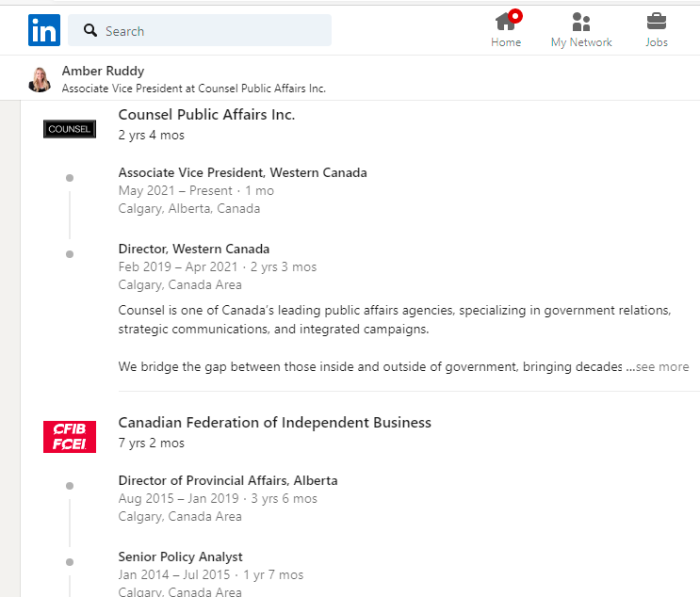Screen dimensions: 700x597
Task: Click the 2 yrs 4 mos duration
Action: [x=151, y=135]
